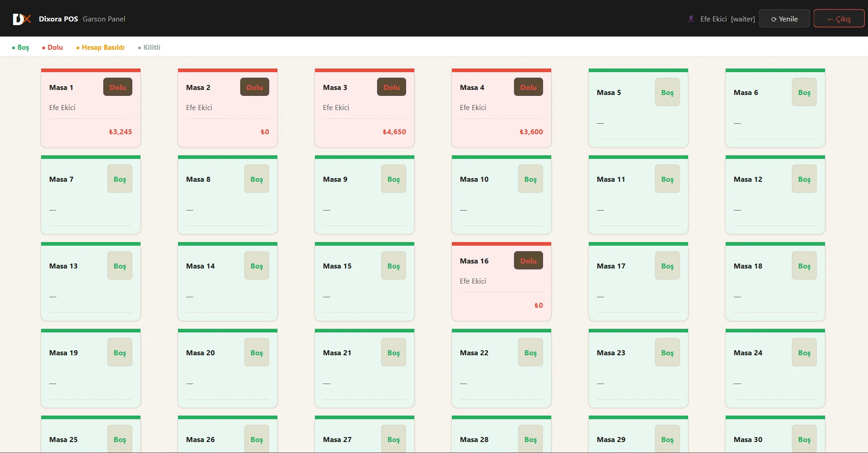Click the Dolu legend label in the status bar
Viewport: 868px width, 453px height.
pyautogui.click(x=52, y=47)
